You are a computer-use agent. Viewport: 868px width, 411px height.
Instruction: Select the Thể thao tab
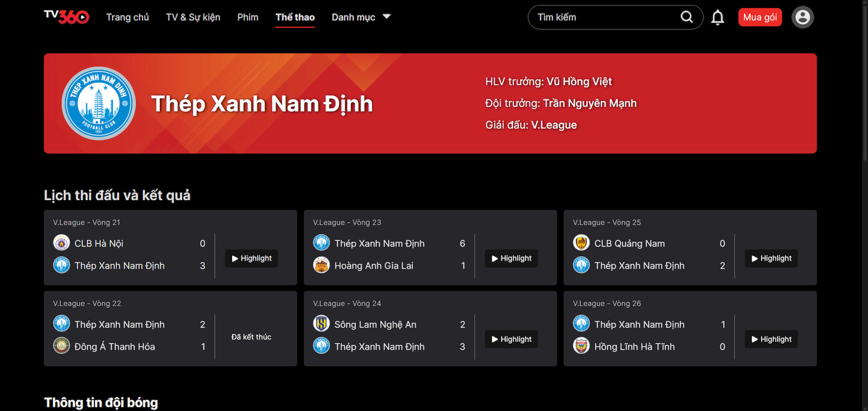pos(295,17)
